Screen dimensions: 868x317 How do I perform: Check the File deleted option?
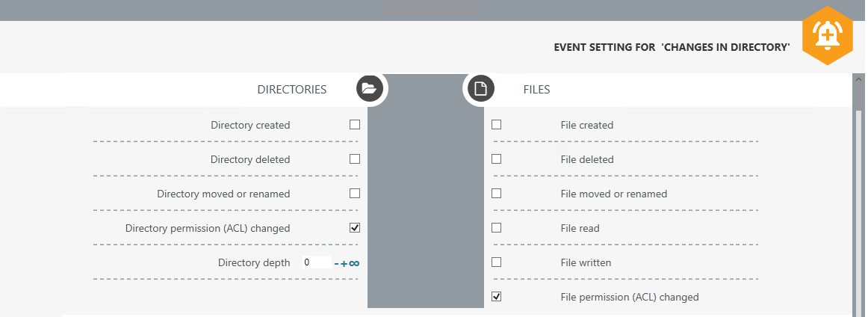click(497, 159)
